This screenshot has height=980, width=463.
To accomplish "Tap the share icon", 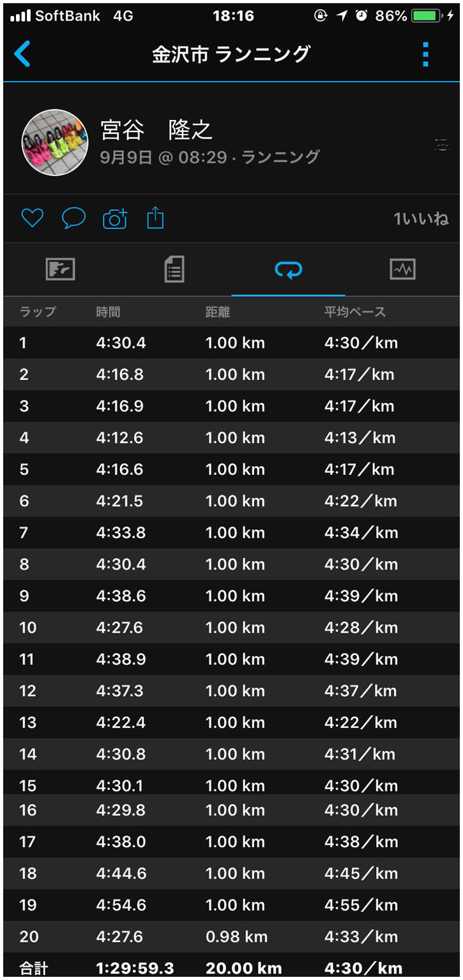I will click(x=155, y=219).
